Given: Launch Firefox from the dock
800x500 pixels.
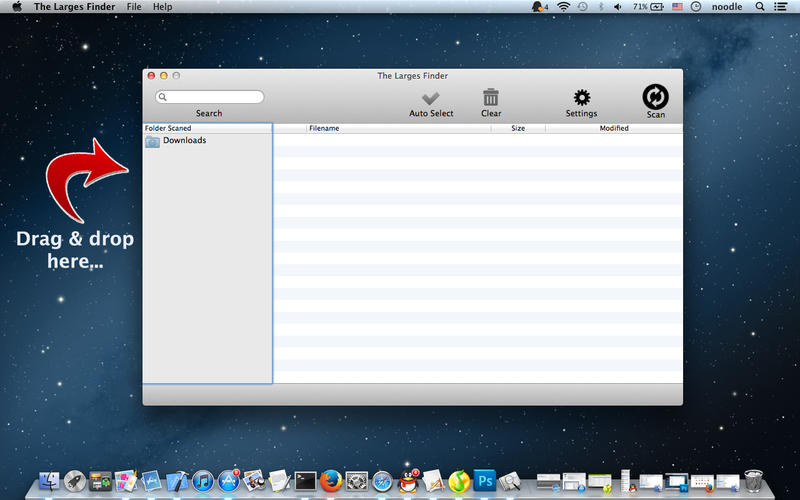Looking at the screenshot, I should point(331,481).
